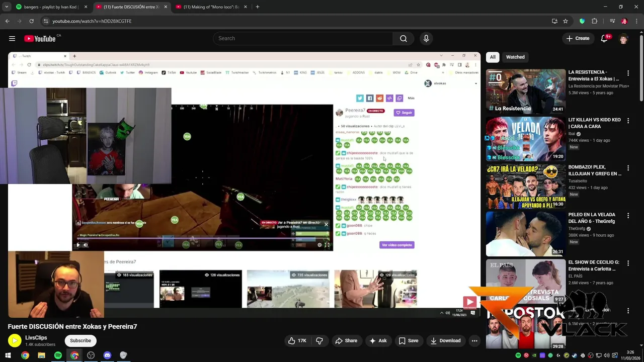Open BOMBAZO Plex Illojuan thumbnail
This screenshot has width=644, height=362.
[526, 186]
